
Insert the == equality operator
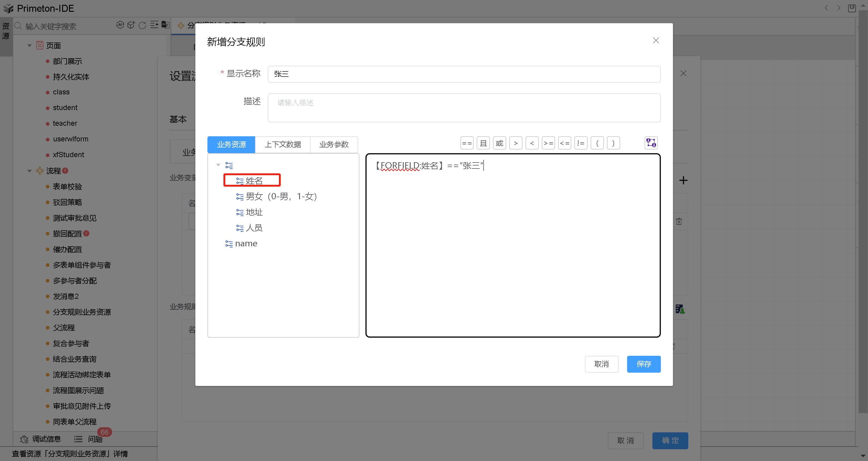click(x=467, y=143)
